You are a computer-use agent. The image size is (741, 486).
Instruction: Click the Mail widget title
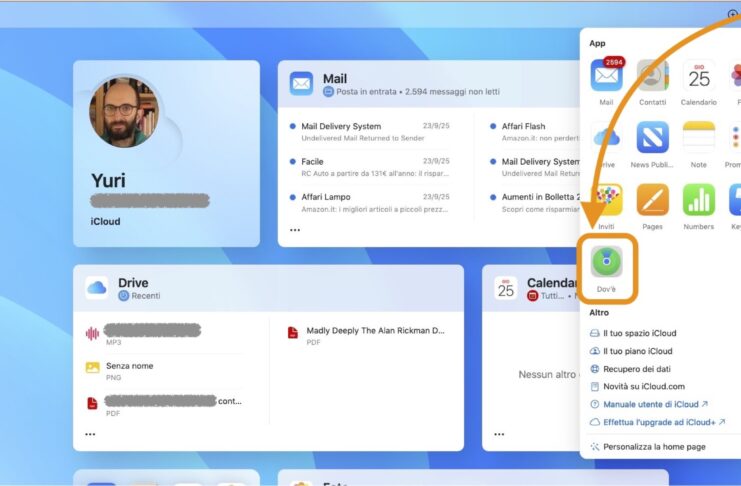point(335,78)
